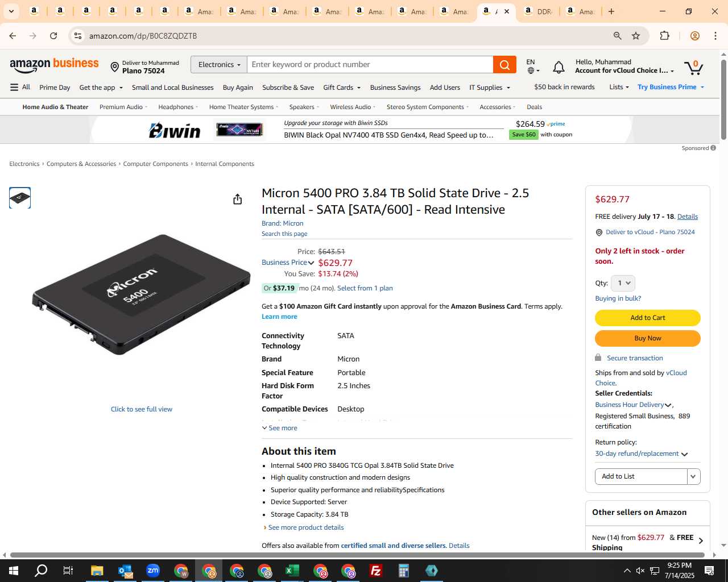Open Computer Components breadcrumb link
The width and height of the screenshot is (728, 582).
(x=155, y=164)
